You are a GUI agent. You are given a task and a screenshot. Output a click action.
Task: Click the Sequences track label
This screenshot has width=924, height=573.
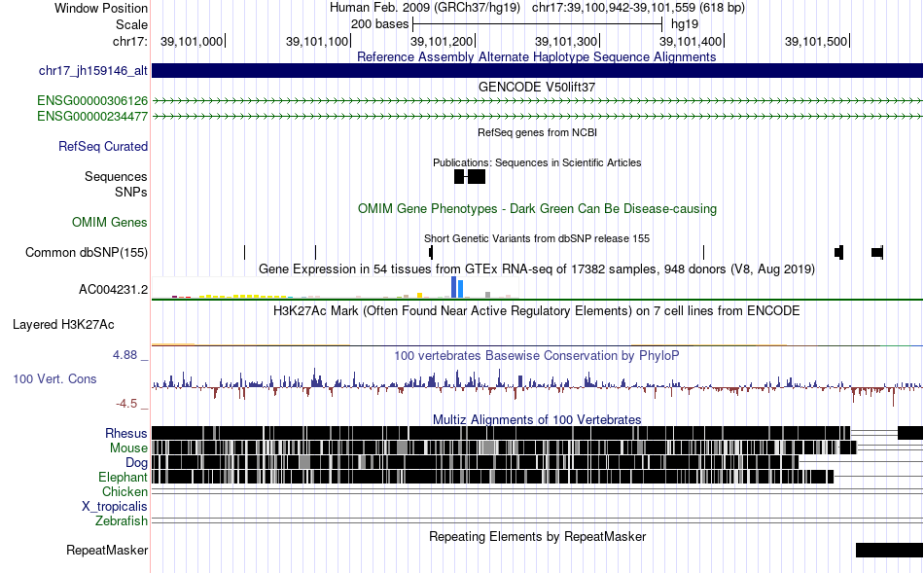[116, 177]
